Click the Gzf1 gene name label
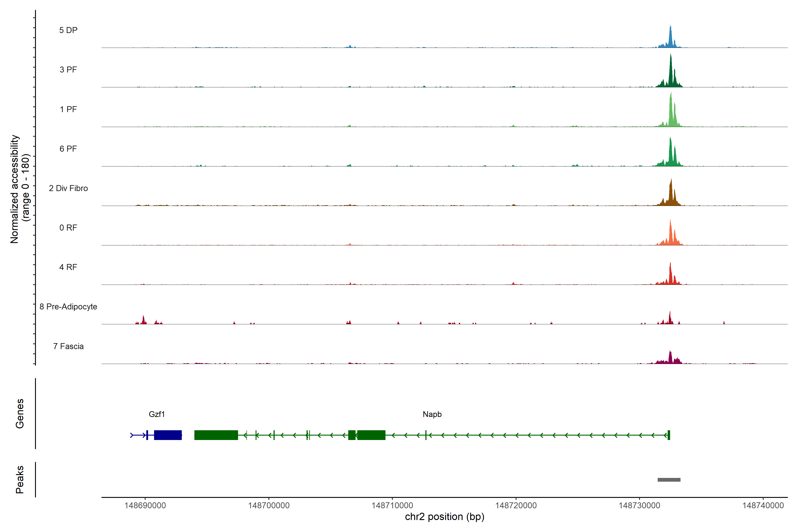Screen dimensions: 798x532 (x=157, y=414)
